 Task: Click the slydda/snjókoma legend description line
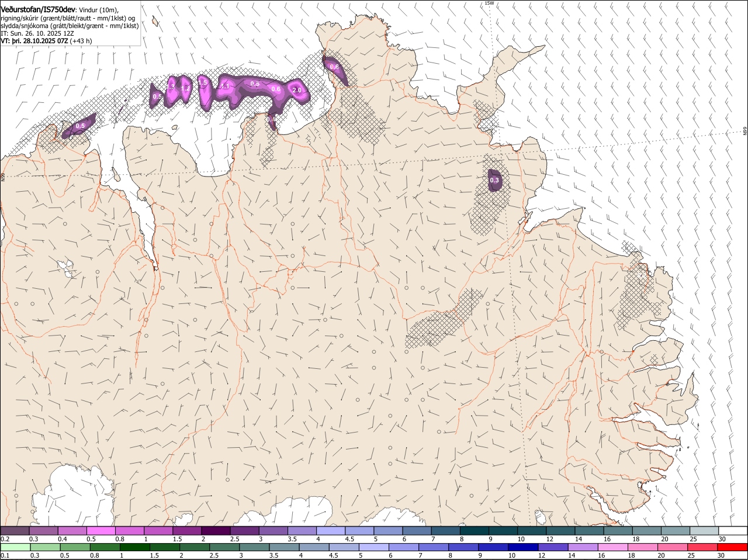(x=70, y=26)
